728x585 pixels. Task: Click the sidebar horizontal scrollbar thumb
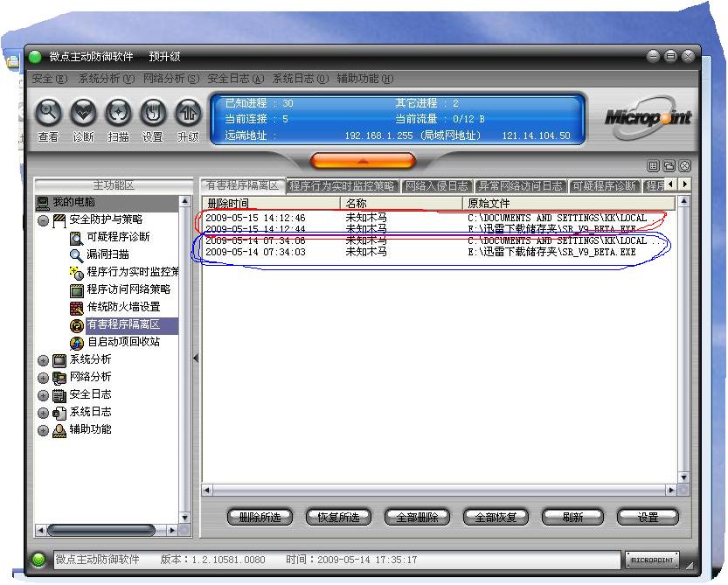tap(101, 530)
